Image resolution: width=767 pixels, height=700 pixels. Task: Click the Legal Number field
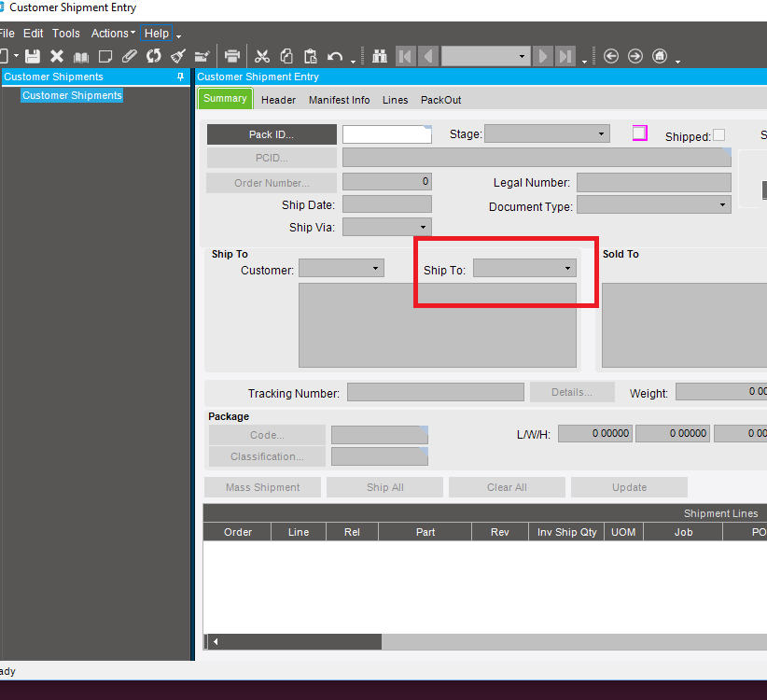pos(653,182)
